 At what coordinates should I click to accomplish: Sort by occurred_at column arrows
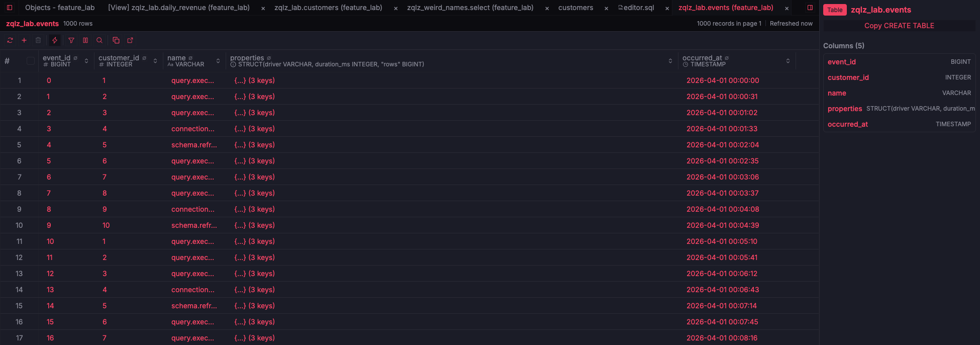click(788, 61)
